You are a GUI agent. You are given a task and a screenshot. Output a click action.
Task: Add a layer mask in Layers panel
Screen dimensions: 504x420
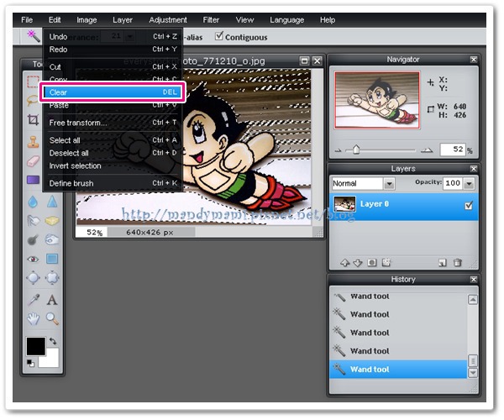point(372,263)
